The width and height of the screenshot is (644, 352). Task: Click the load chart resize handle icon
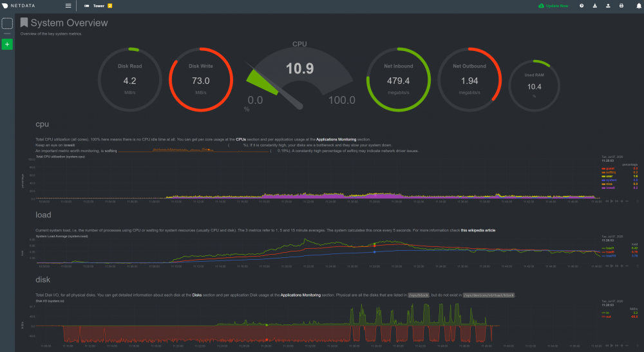click(x=638, y=266)
